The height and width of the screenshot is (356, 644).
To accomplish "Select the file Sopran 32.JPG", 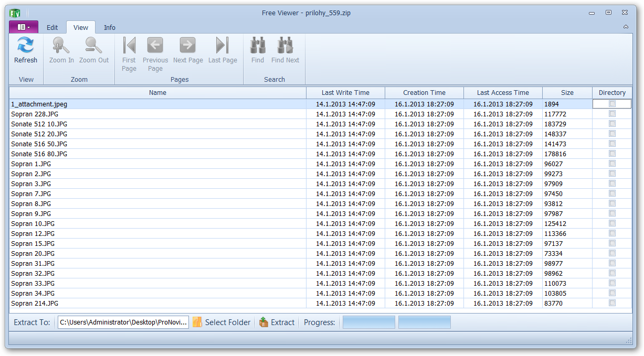I will pos(33,274).
